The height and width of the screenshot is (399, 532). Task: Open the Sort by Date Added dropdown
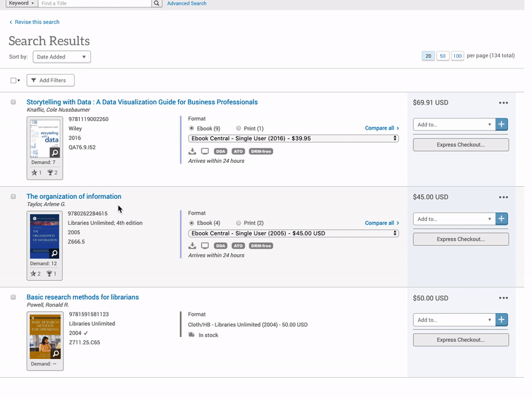click(61, 57)
